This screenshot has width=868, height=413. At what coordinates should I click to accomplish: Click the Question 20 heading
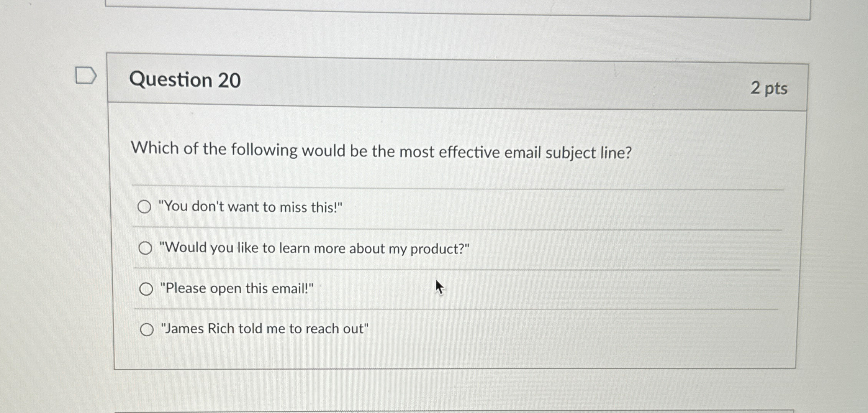(x=185, y=80)
